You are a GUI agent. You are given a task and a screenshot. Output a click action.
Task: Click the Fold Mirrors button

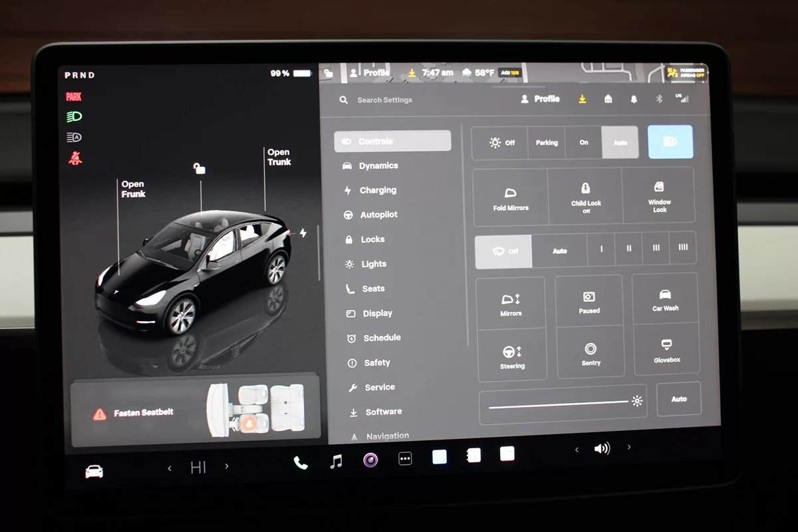(x=511, y=198)
